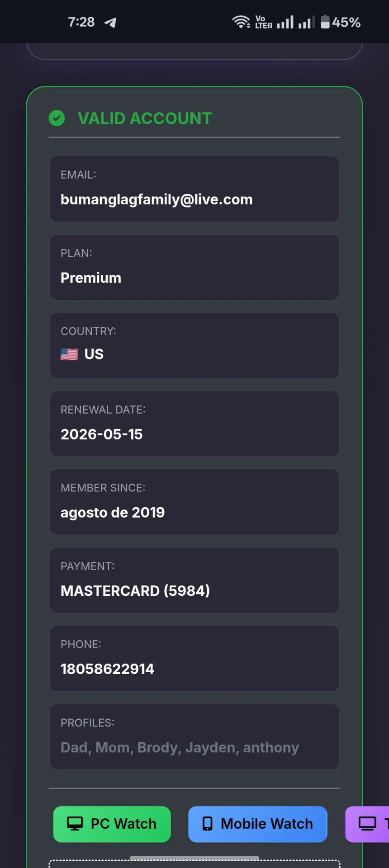Tap the phone number 18058622914
The height and width of the screenshot is (868, 389).
click(107, 669)
